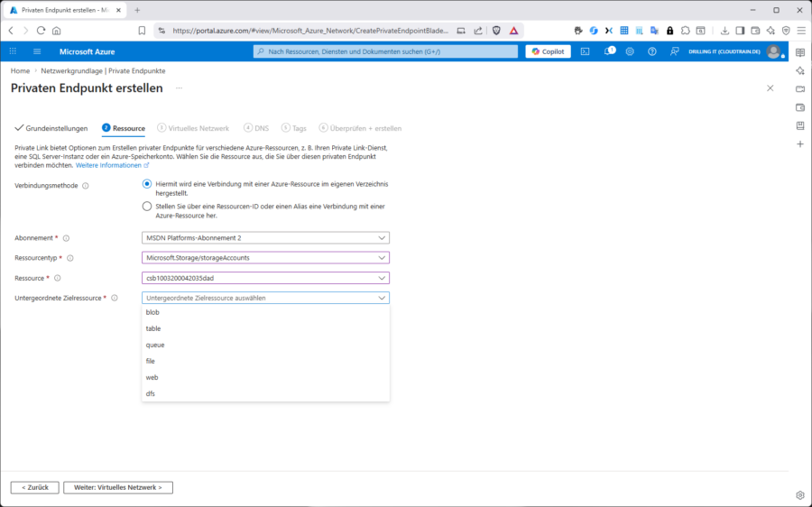
Task: Show info tooltip for Abonnement
Action: (x=66, y=238)
